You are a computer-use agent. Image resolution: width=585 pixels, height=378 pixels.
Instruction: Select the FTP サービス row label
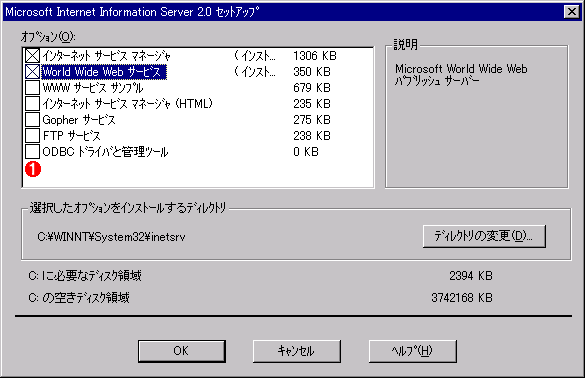[x=72, y=136]
